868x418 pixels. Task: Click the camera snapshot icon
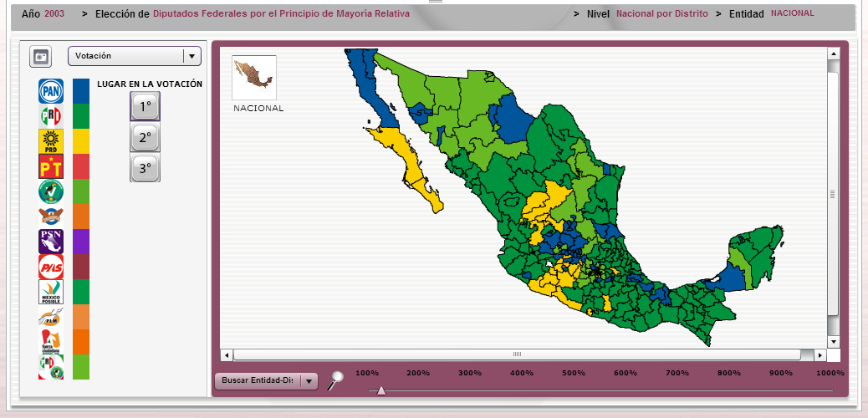pyautogui.click(x=40, y=57)
